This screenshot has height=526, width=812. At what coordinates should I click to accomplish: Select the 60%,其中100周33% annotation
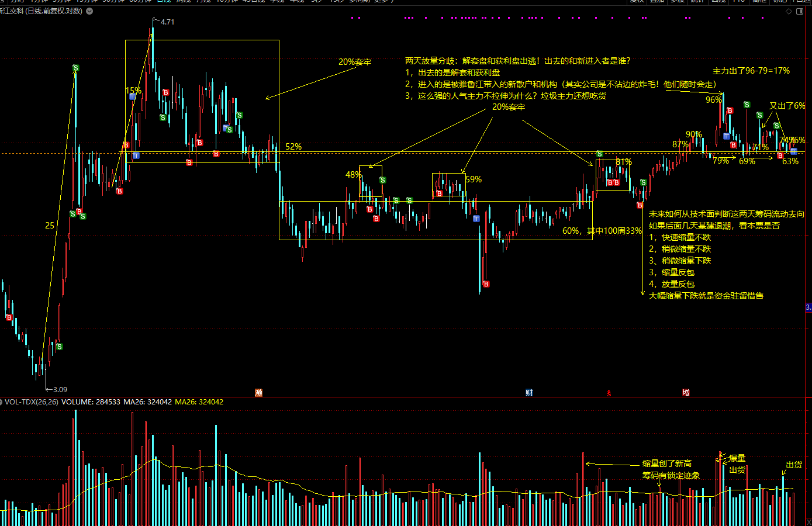602,231
